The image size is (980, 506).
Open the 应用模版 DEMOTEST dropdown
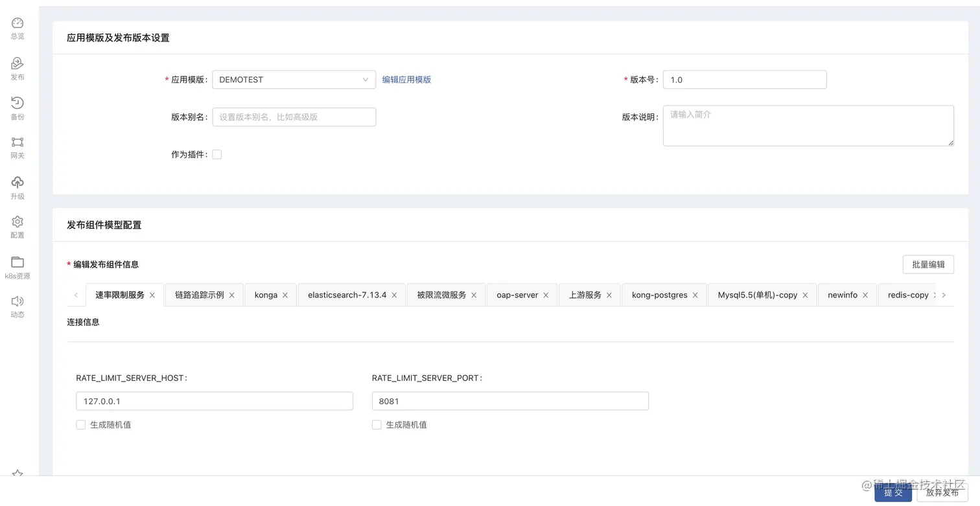pyautogui.click(x=294, y=80)
